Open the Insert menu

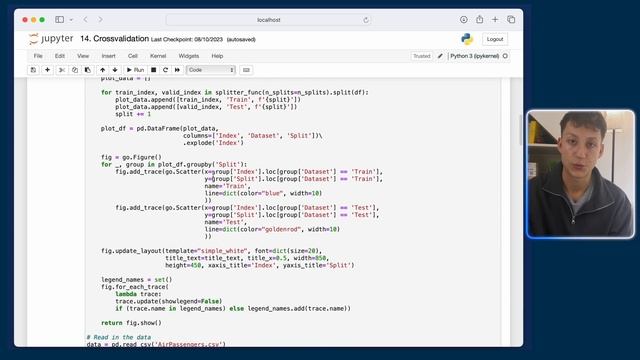pyautogui.click(x=108, y=56)
